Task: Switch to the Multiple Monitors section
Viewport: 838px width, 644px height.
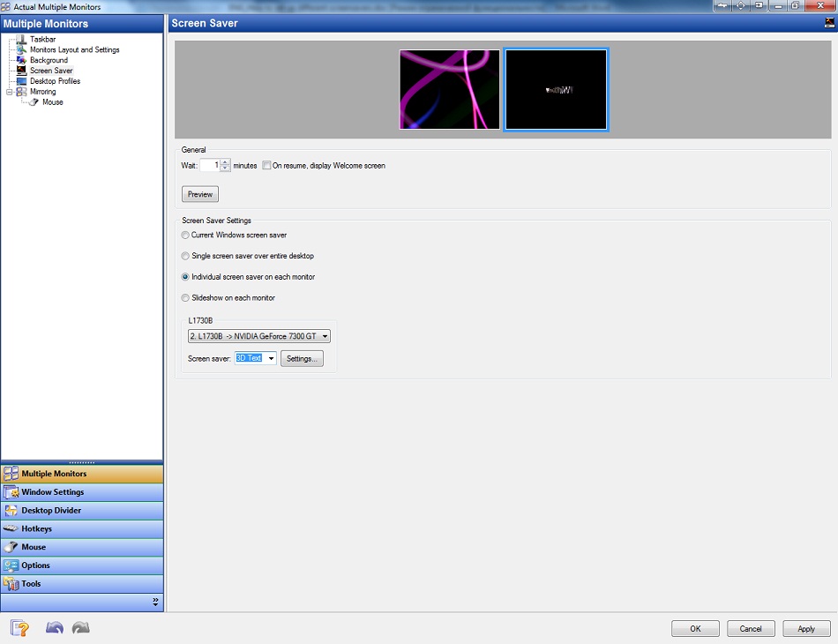Action: [82, 474]
